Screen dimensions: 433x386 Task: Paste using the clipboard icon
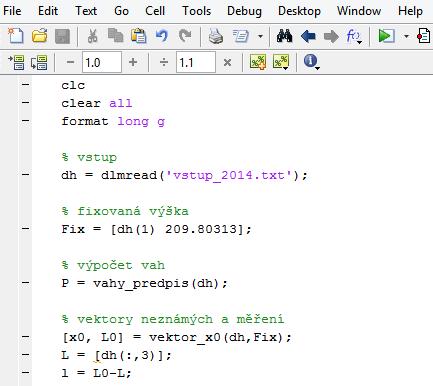click(x=139, y=36)
